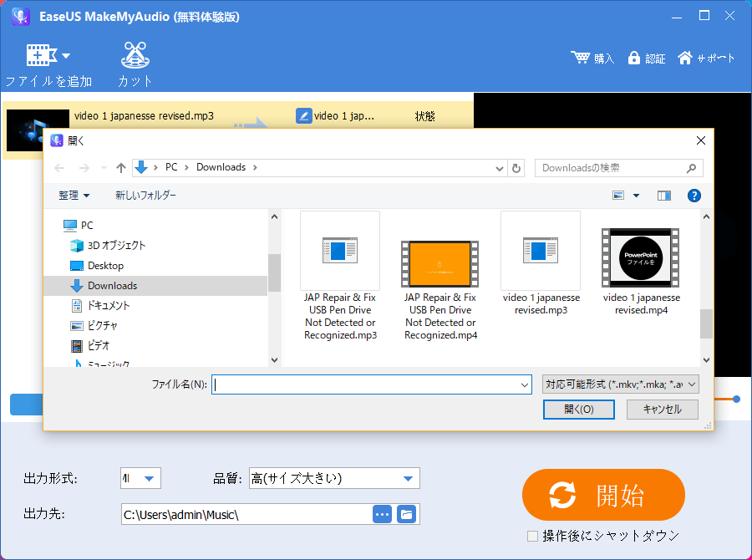This screenshot has height=560, width=752.
Task: Select video 1 japanesse revised.mp3 file in dialog
Action: (541, 264)
